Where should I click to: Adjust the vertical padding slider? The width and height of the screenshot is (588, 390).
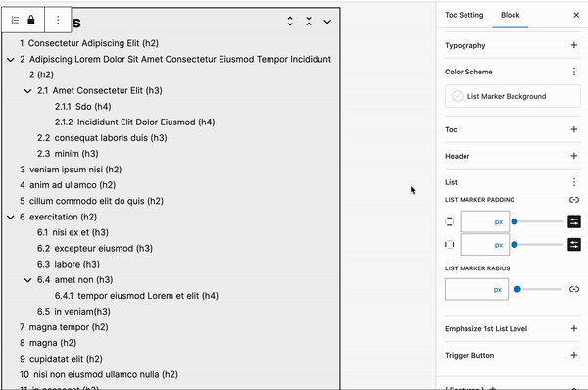click(537, 221)
